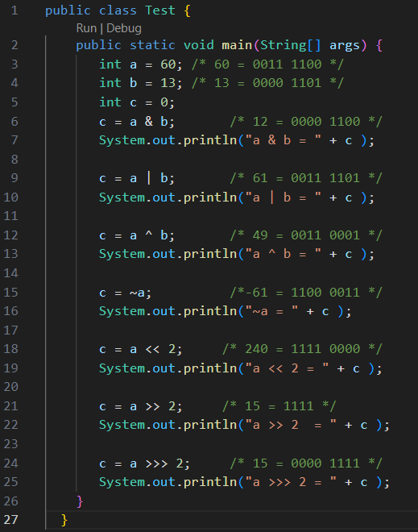Click the comment '/*-61 = 1100 0011 */'
The image size is (418, 532).
(x=306, y=292)
